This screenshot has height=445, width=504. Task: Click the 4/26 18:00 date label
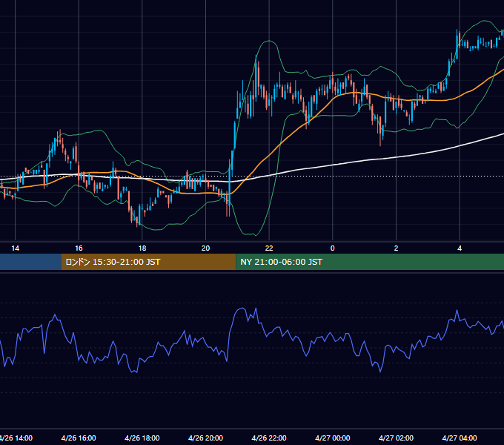click(142, 438)
